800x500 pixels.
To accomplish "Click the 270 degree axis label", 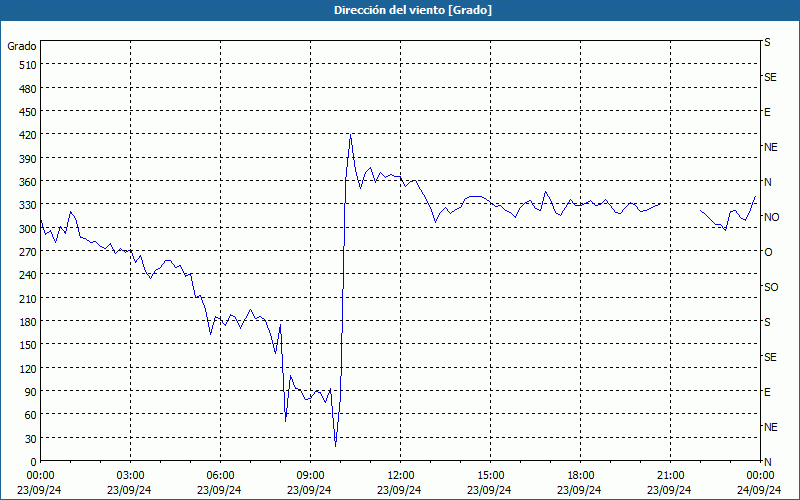I will pos(28,252).
